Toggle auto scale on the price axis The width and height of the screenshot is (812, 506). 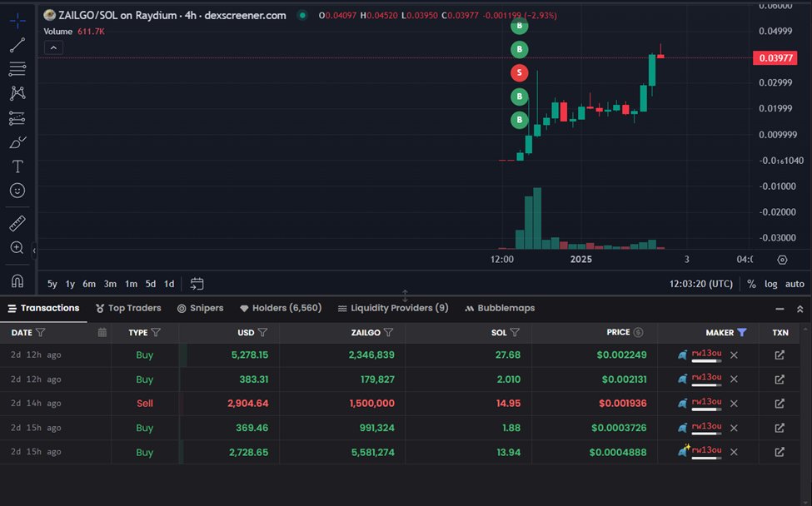tap(795, 284)
